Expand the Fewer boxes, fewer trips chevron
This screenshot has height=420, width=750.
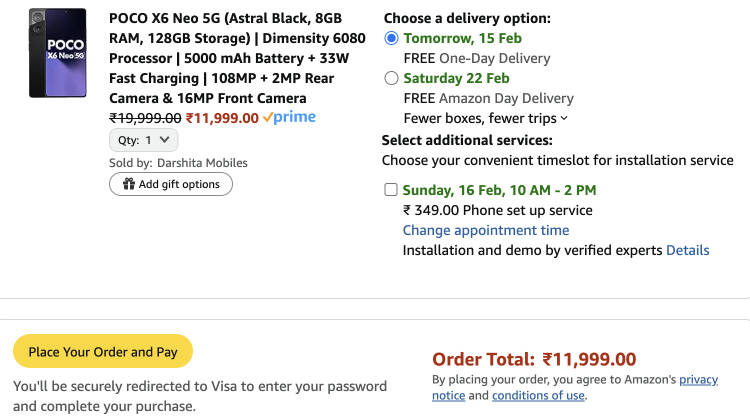[564, 118]
